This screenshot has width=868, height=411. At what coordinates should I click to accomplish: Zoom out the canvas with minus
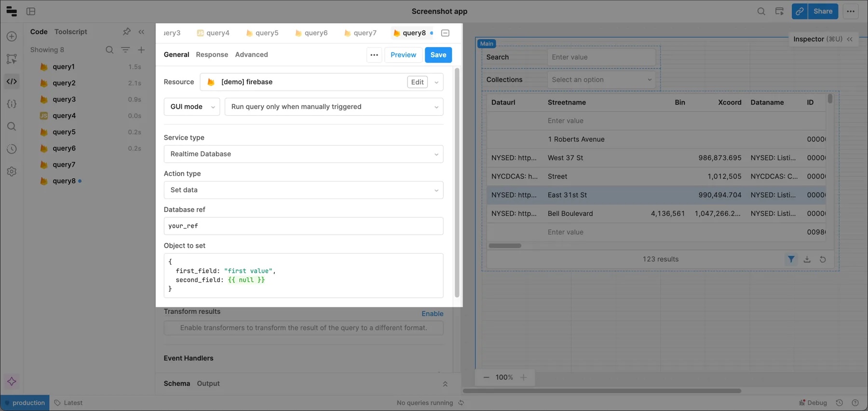[486, 377]
